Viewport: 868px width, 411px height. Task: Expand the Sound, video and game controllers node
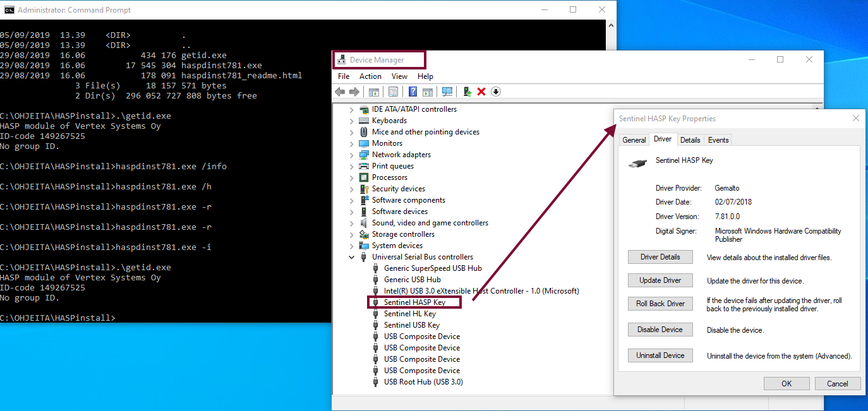point(352,223)
